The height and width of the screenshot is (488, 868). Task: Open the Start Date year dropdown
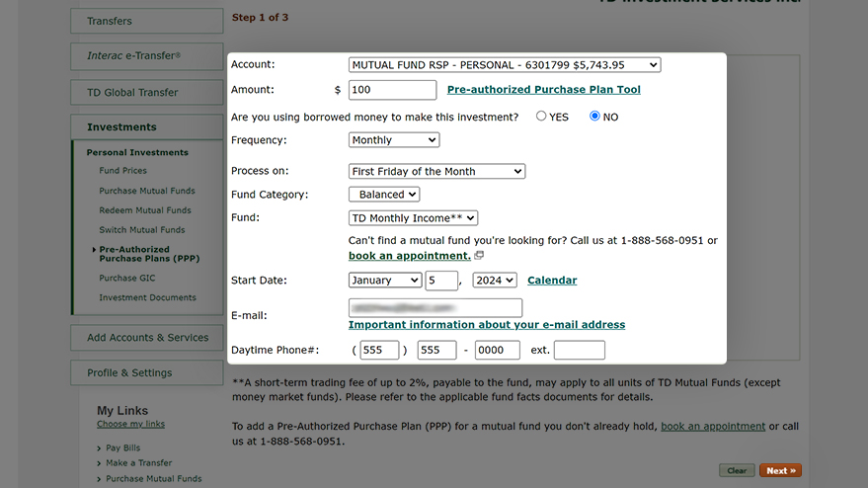tap(495, 281)
